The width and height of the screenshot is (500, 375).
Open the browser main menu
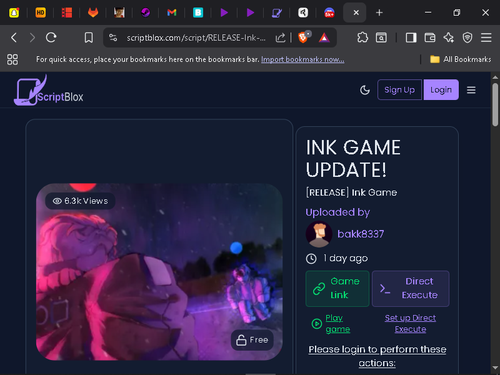(486, 38)
